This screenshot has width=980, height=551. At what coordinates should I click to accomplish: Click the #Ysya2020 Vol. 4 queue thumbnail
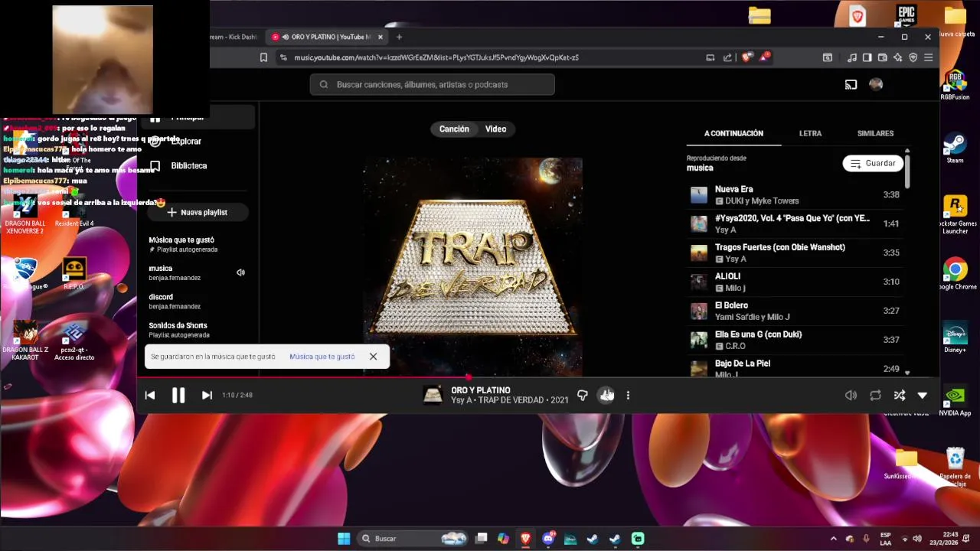click(x=699, y=223)
